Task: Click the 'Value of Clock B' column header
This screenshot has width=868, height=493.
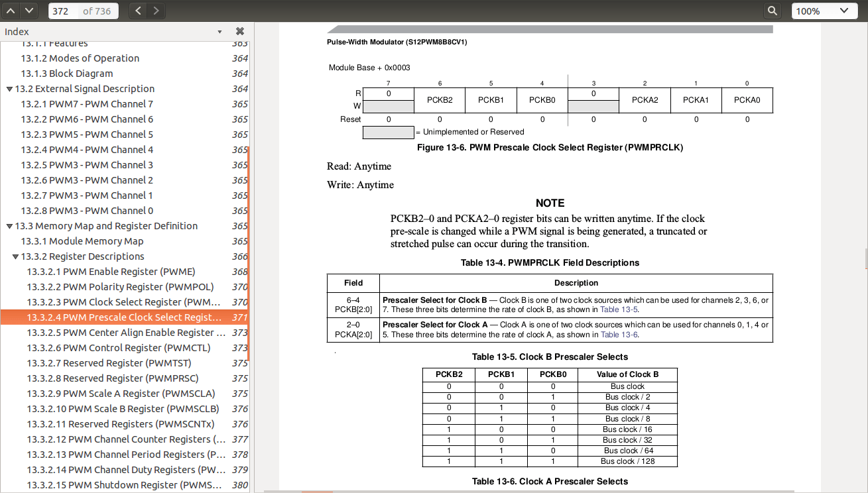Action: [x=627, y=374]
